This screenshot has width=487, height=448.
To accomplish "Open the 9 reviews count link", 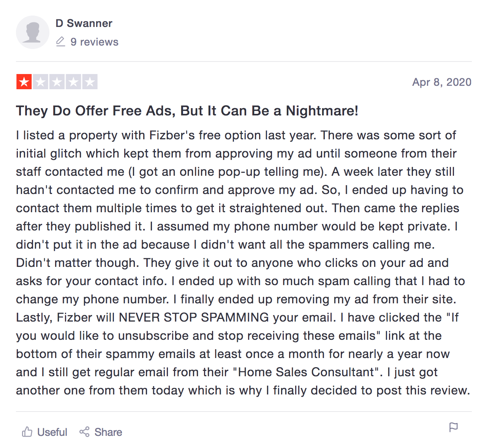I will (94, 42).
